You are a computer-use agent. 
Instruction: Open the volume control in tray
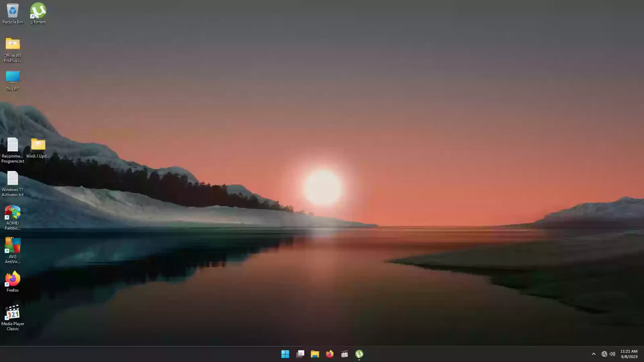(x=613, y=354)
